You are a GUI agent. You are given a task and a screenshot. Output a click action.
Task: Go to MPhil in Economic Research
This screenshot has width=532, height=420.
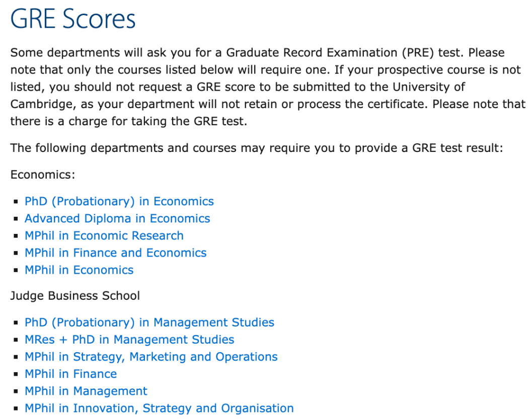coord(104,236)
